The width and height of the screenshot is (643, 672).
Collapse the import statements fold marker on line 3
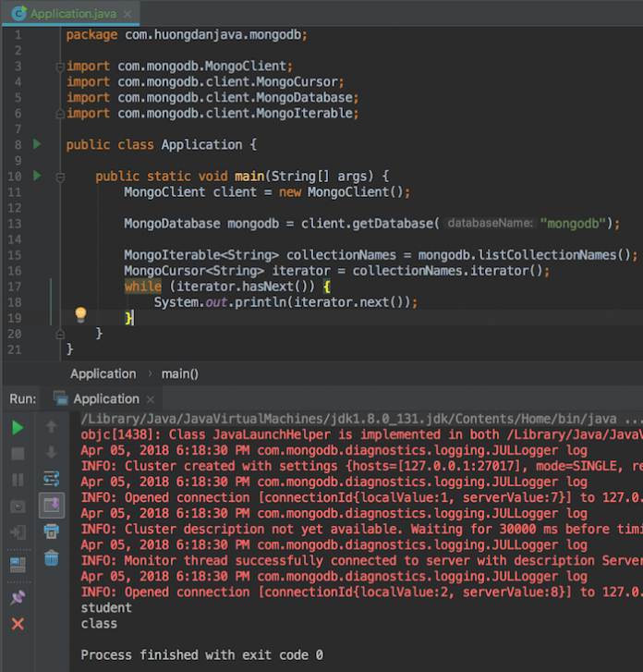click(x=62, y=67)
